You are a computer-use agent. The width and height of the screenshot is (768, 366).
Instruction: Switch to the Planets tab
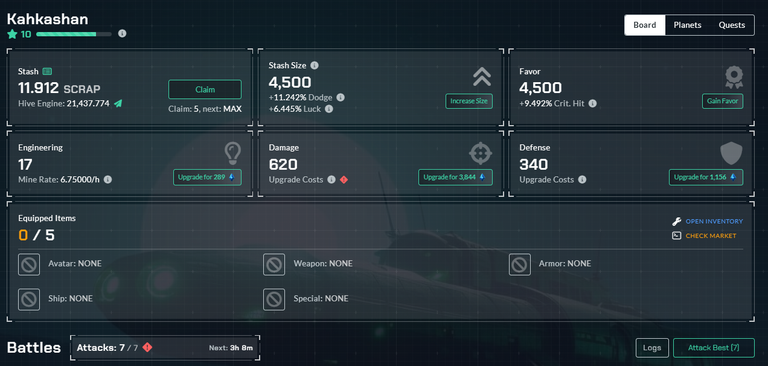tap(687, 25)
